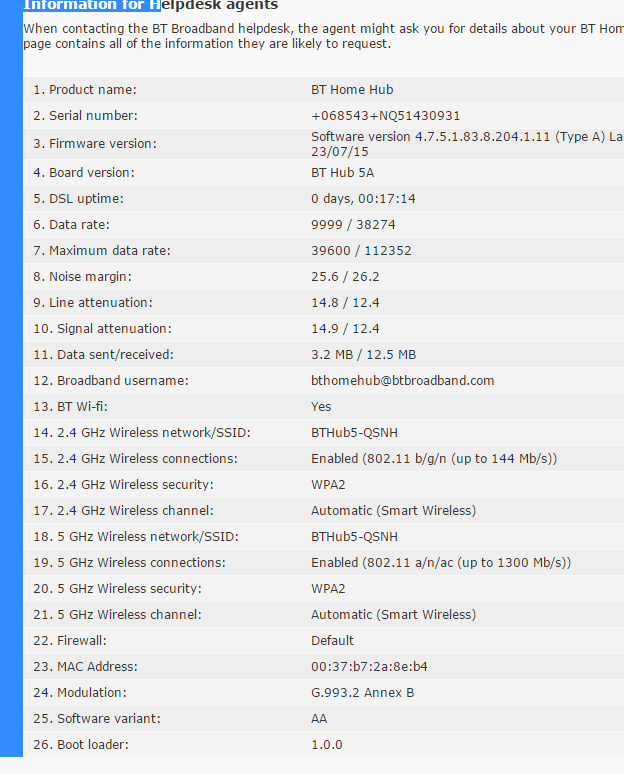624x774 pixels.
Task: Click the '22. Firewall:' label
Action: point(70,641)
